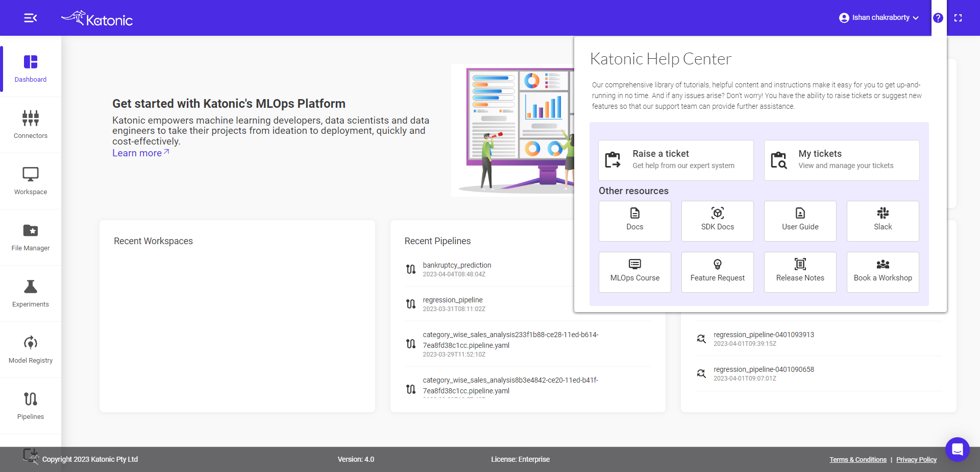The width and height of the screenshot is (980, 472).
Task: Open the Book a Workshop tile
Action: tap(883, 272)
